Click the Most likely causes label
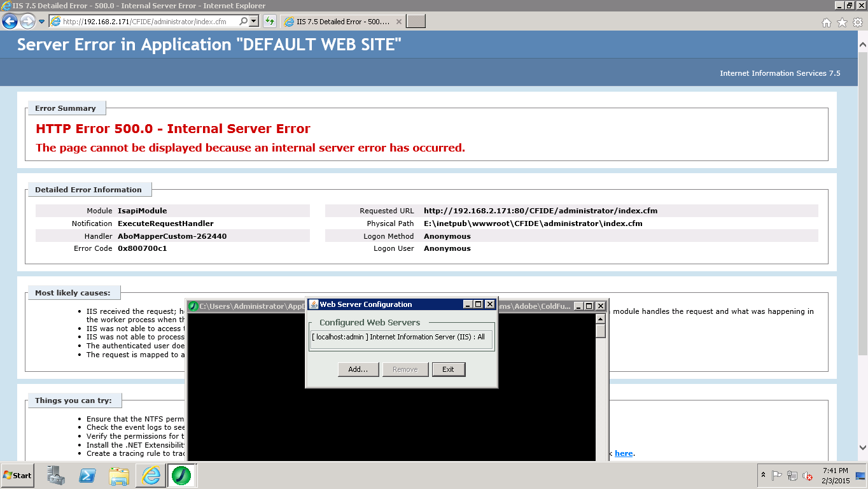The height and width of the screenshot is (489, 868). 73,293
